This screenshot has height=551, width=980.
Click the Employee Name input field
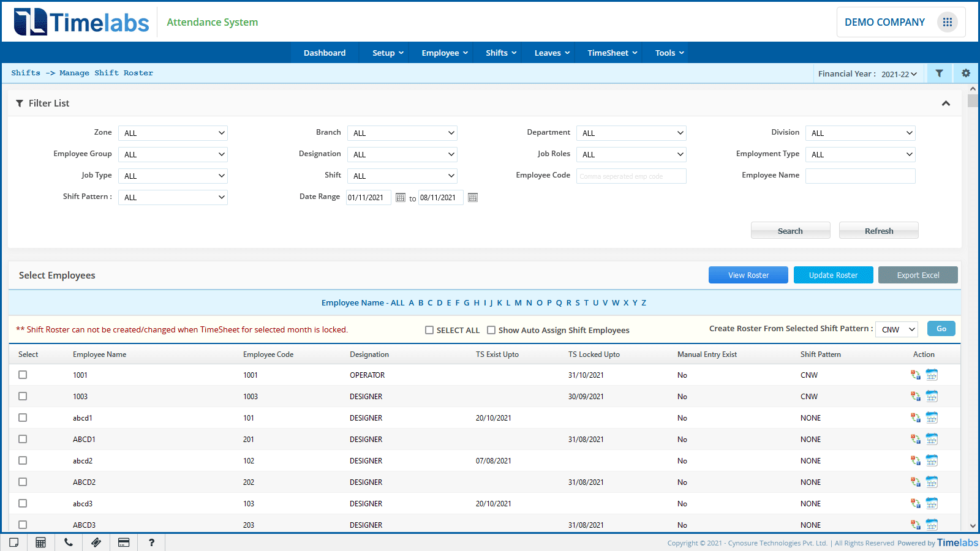click(860, 176)
